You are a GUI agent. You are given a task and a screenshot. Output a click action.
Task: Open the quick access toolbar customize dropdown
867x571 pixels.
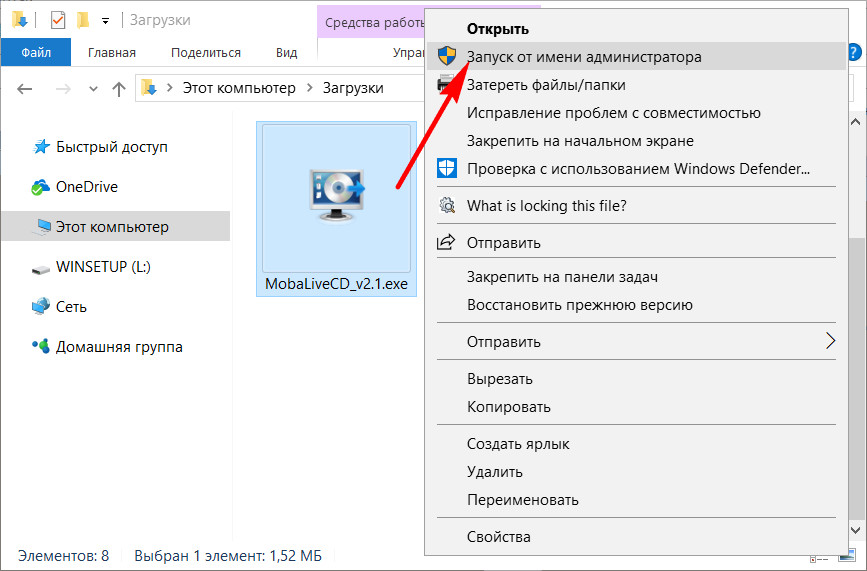pos(105,20)
